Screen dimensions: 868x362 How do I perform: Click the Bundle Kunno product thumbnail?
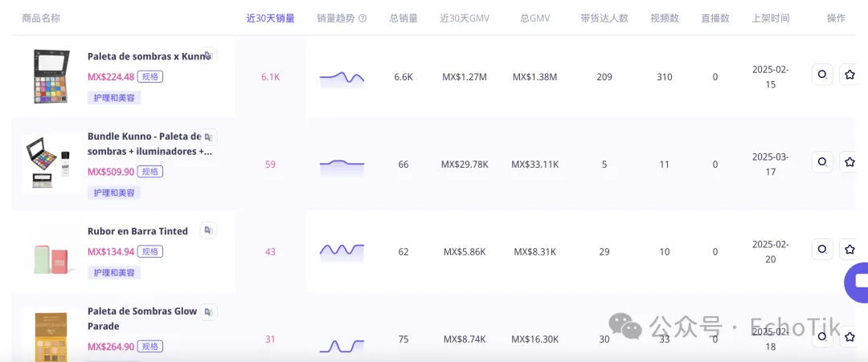[51, 164]
